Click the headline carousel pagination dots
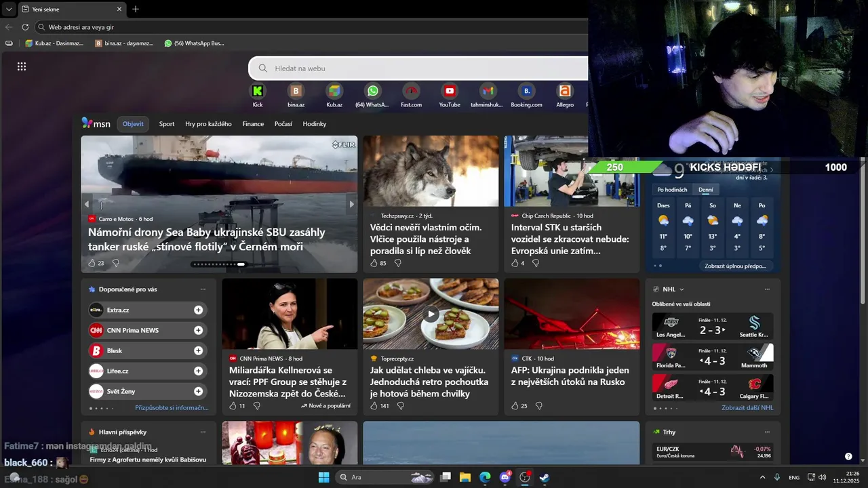Image resolution: width=868 pixels, height=488 pixels. point(219,264)
